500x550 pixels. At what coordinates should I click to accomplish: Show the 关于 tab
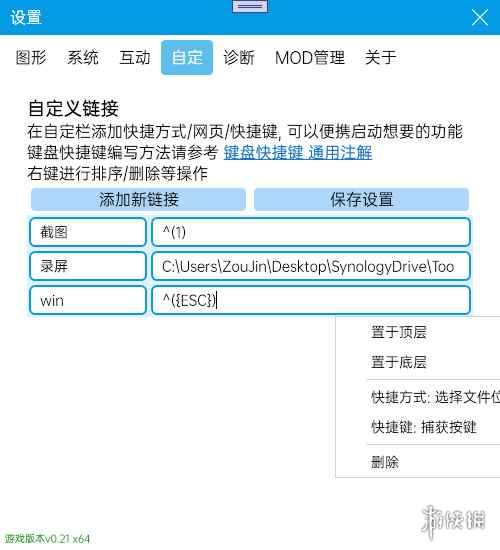380,58
